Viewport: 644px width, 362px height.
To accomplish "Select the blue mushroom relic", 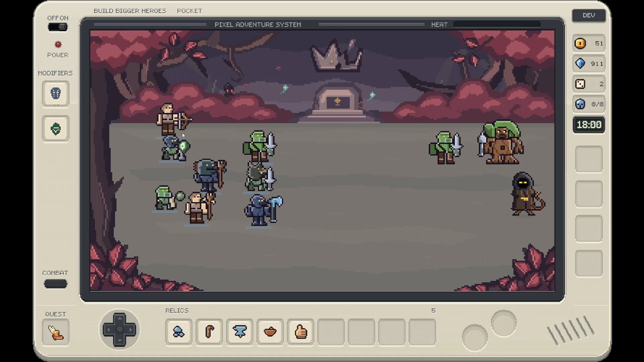I will 179,332.
